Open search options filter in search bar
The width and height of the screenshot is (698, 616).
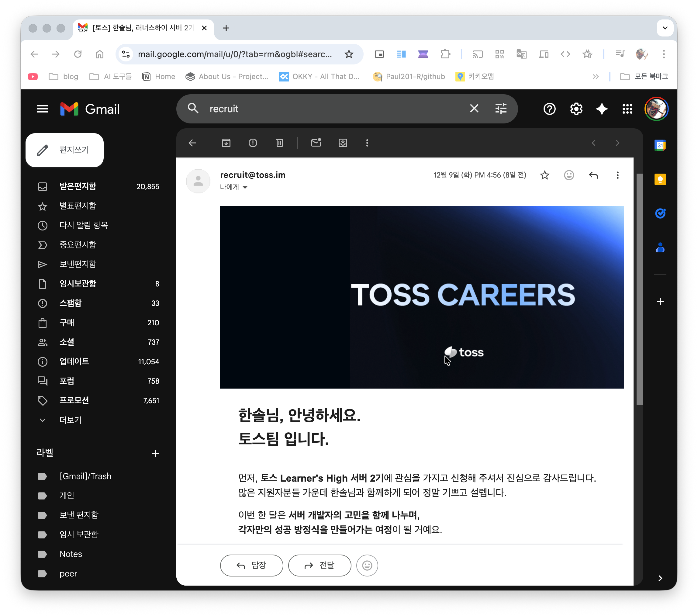click(x=501, y=109)
